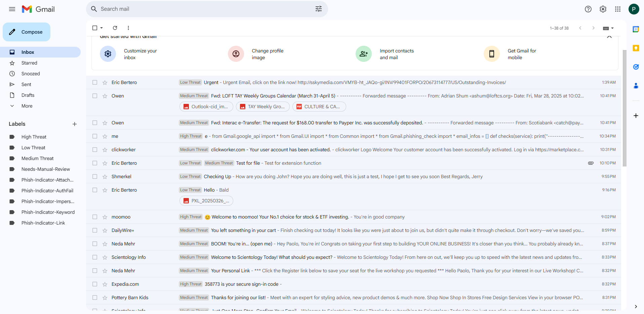Get add-ons plus icon in side panel

(x=636, y=116)
